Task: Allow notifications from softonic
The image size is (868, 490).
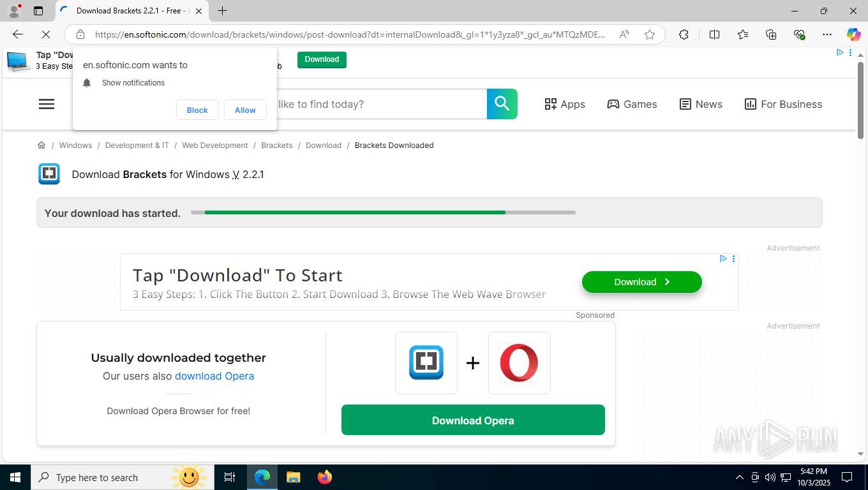Action: [x=245, y=110]
